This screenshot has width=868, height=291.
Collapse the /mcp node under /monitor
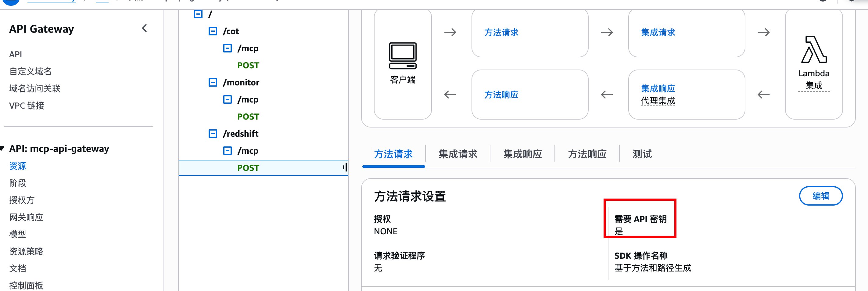[228, 99]
